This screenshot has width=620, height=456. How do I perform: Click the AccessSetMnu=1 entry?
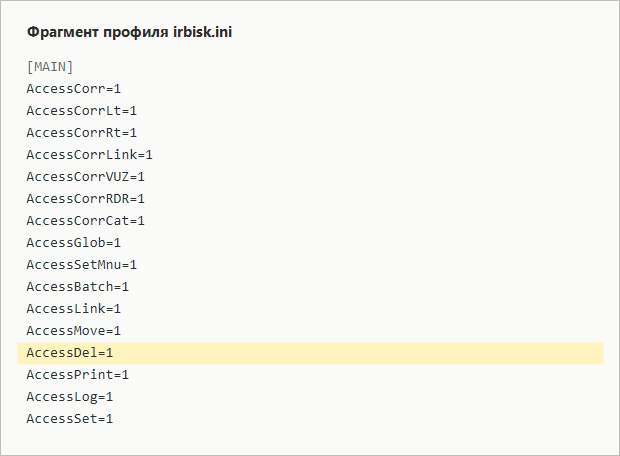[81, 265]
